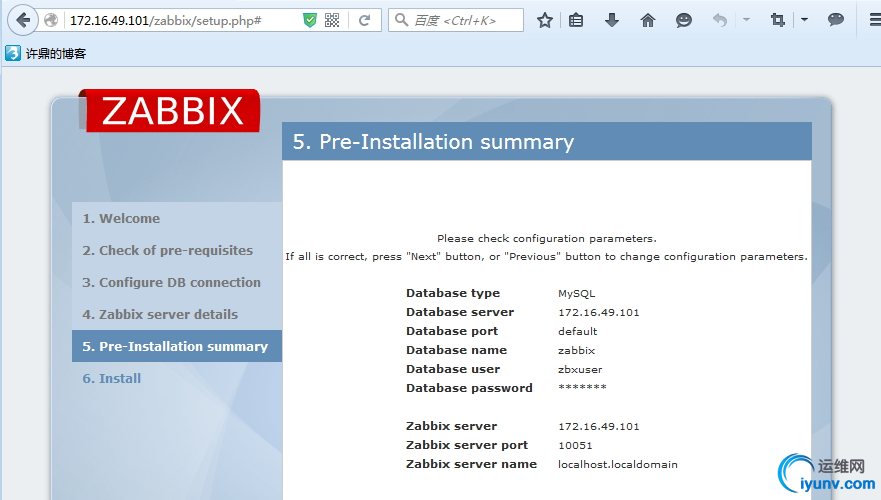This screenshot has width=881, height=500.
Task: Reload the page with the refresh icon
Action: (364, 20)
